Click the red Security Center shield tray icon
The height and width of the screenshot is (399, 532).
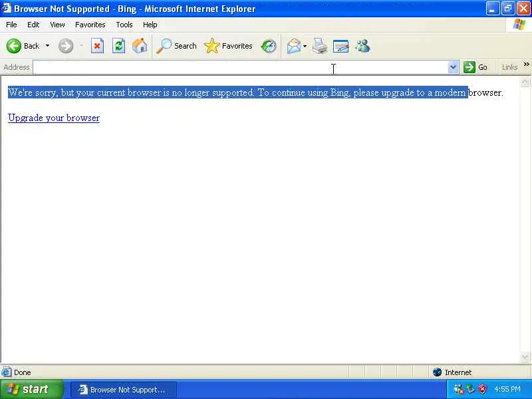482,389
